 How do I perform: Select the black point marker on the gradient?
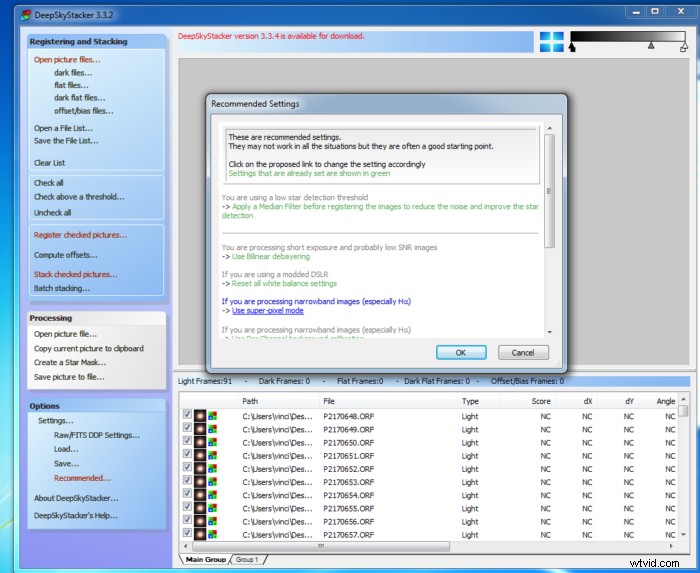[x=573, y=46]
